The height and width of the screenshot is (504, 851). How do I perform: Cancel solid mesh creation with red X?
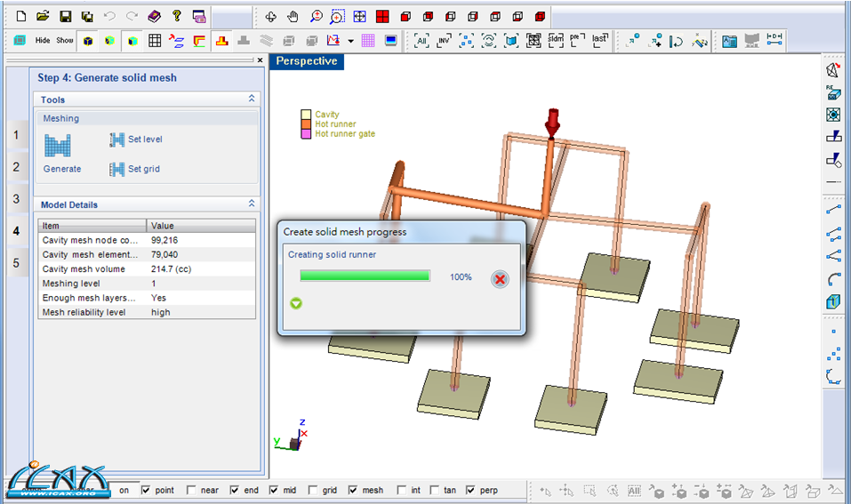(x=500, y=279)
